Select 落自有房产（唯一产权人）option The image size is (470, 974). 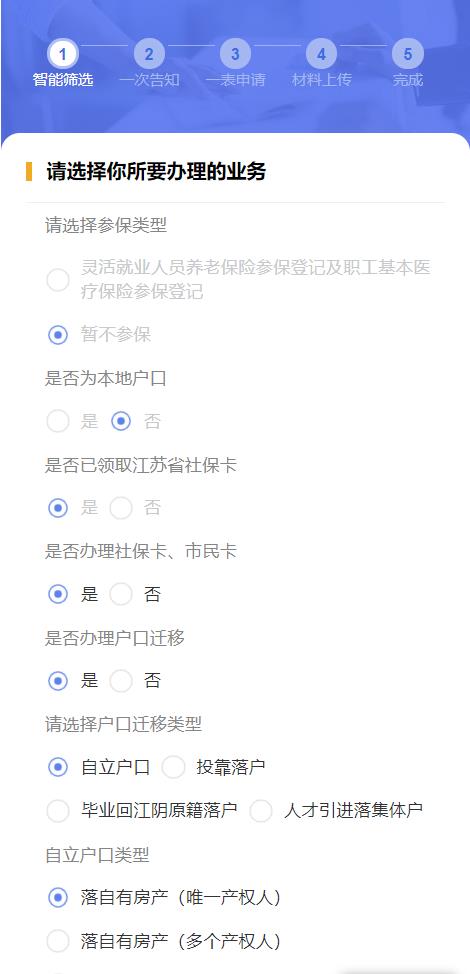pos(58,898)
